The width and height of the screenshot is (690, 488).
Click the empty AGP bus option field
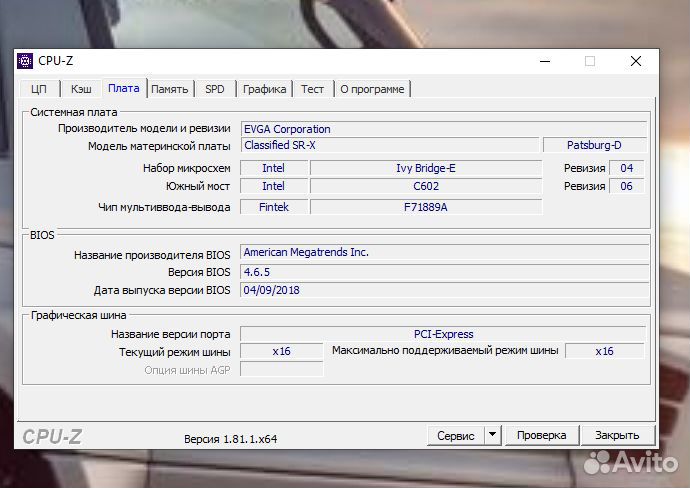tap(282, 370)
